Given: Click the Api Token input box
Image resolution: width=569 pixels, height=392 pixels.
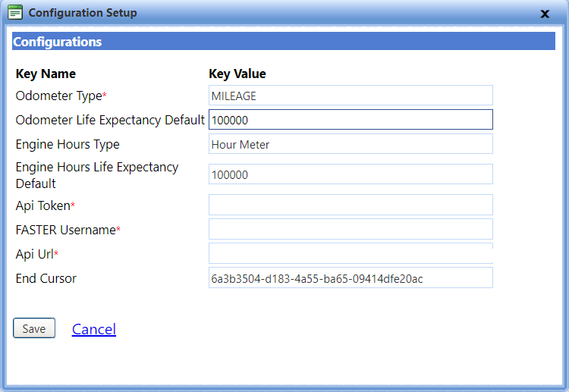Looking at the screenshot, I should (351, 205).
